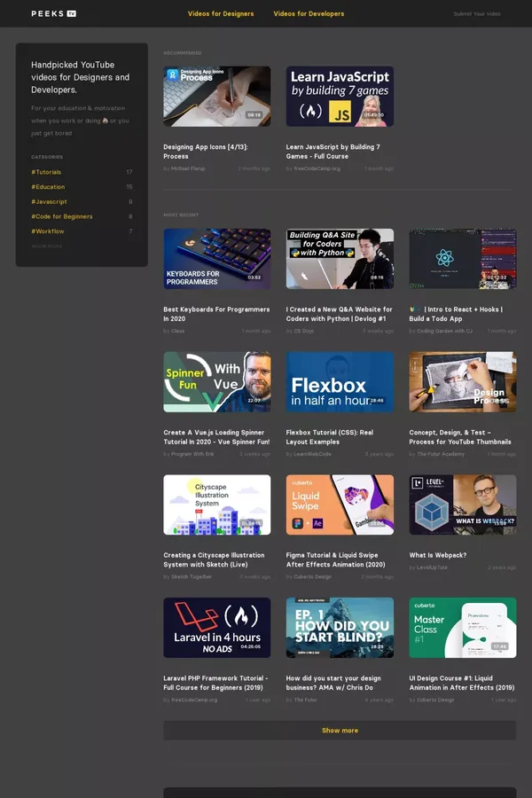Click title Create A Vue.js Loading Spinner
Image resolution: width=532 pixels, height=798 pixels.
tap(216, 437)
